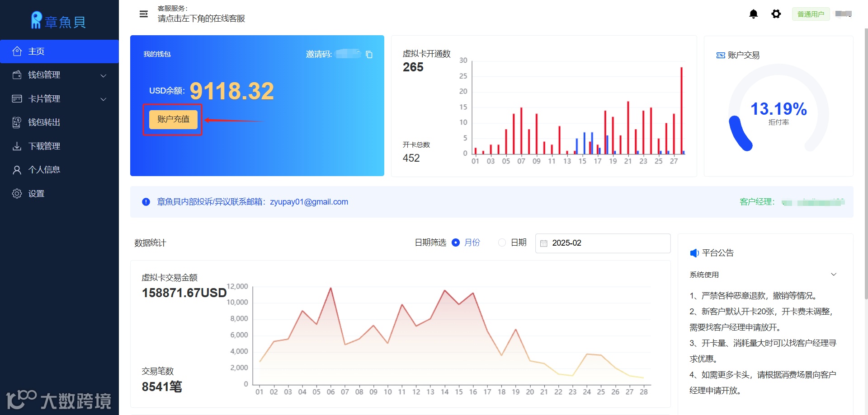Click the 数据统计 heading
Screen dimensions: 868x415
tap(150, 243)
